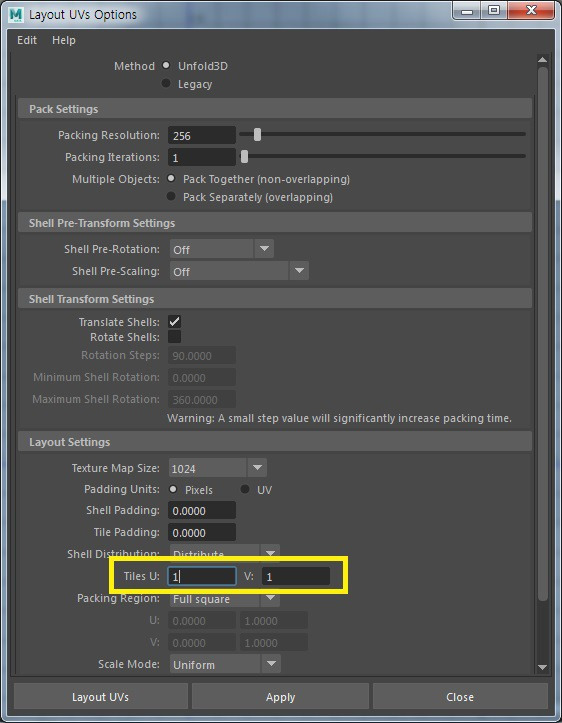Click the vertical scrollbar thumb
This screenshot has width=562, height=723.
click(543, 334)
